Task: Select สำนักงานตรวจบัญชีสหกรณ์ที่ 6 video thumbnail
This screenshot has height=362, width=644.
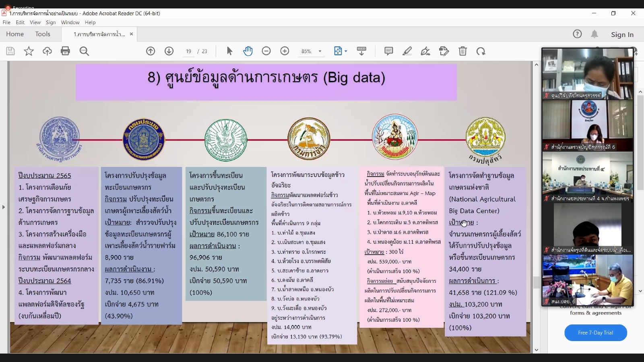Action: coord(587,125)
